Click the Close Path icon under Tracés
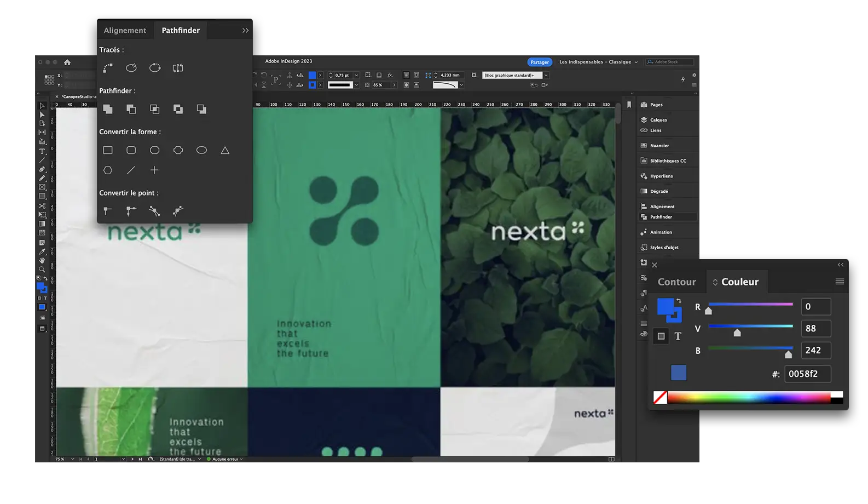This screenshot has width=868, height=504. click(155, 68)
